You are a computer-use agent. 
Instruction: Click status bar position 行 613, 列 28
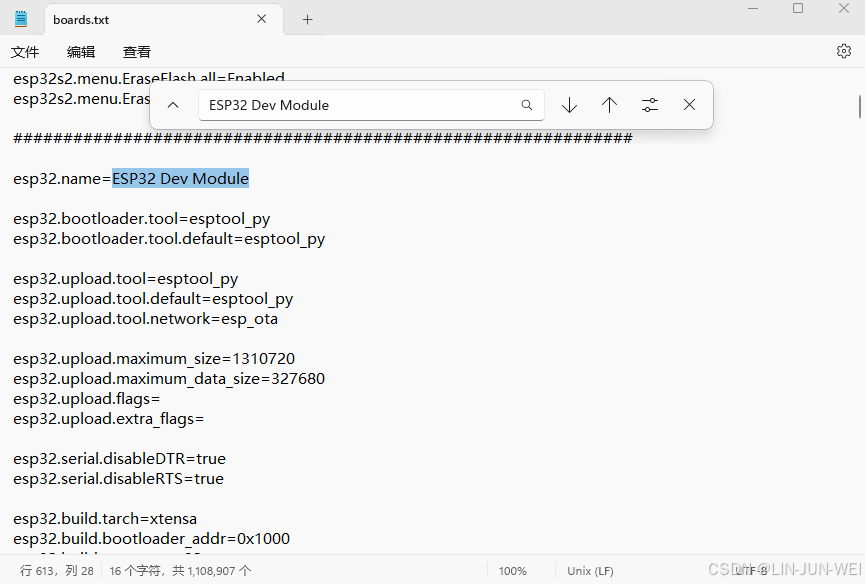57,571
